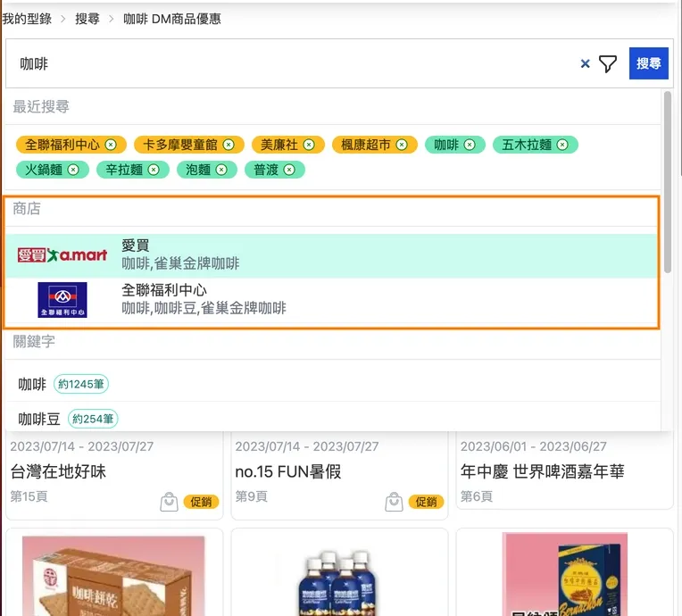The width and height of the screenshot is (682, 616).
Task: Open the no.15 FUN暑假 catalog title
Action: [x=288, y=471]
